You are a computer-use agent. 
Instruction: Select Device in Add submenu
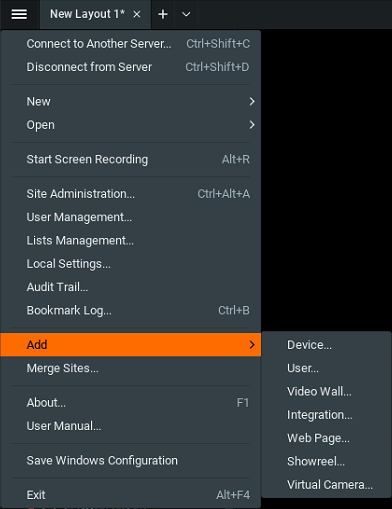pos(326,345)
